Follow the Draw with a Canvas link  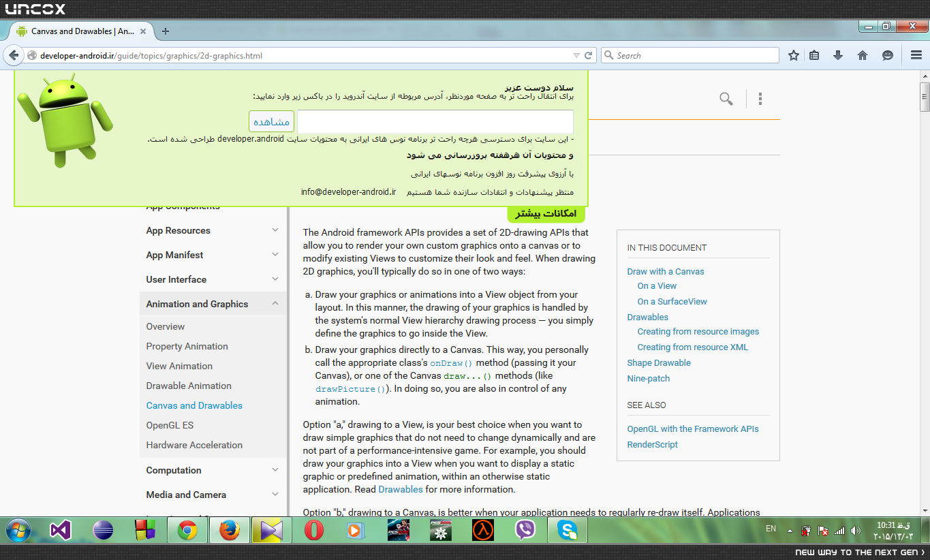[x=666, y=271]
